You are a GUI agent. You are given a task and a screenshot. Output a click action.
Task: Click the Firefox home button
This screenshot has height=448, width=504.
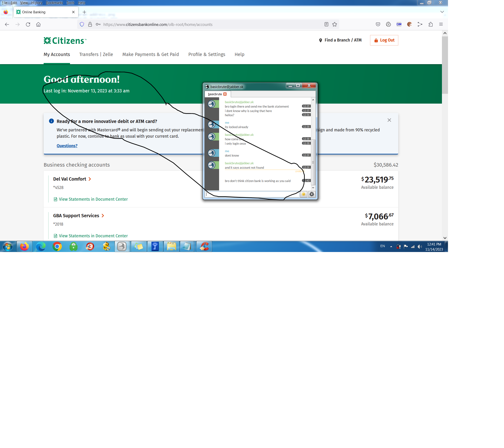pos(38,24)
